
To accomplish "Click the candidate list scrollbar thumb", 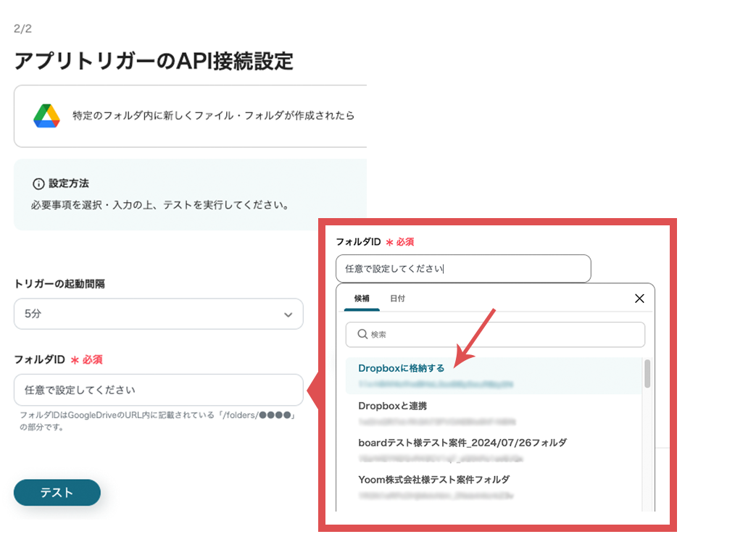I will (x=647, y=373).
